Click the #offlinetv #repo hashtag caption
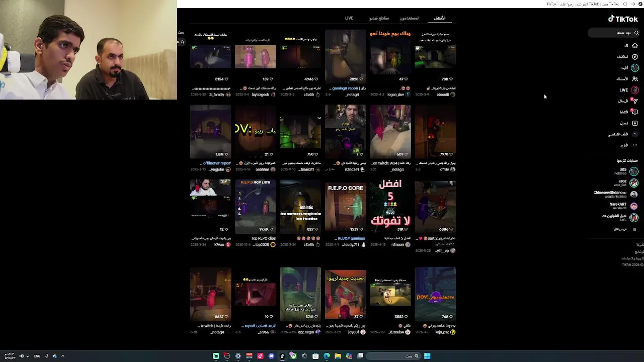Viewport: 644px width, 362px height. tap(217, 163)
